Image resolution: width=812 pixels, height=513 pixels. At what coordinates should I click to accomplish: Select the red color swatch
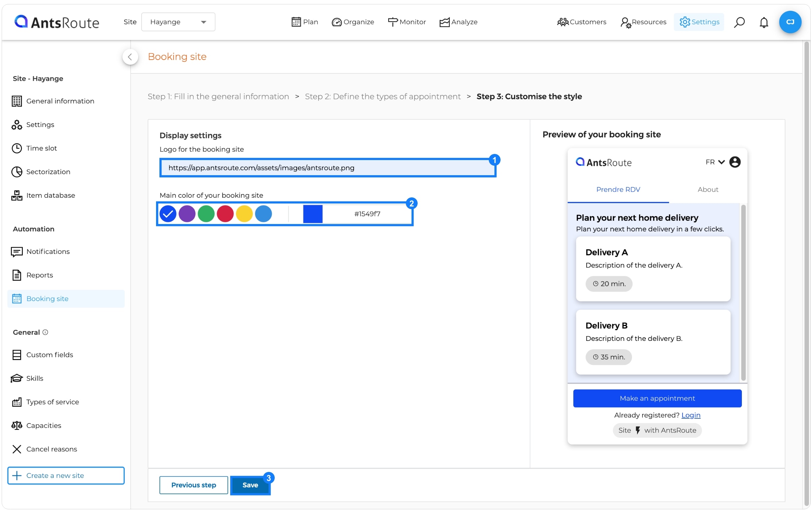pos(225,214)
